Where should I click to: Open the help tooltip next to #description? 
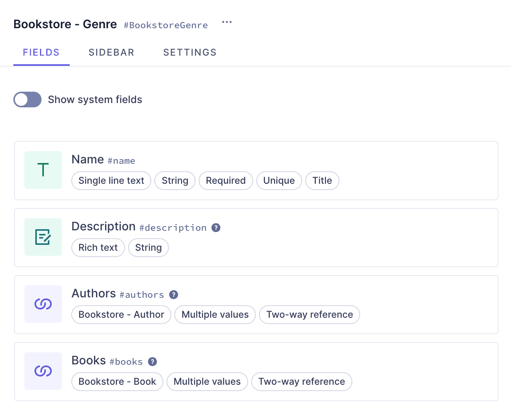point(216,228)
